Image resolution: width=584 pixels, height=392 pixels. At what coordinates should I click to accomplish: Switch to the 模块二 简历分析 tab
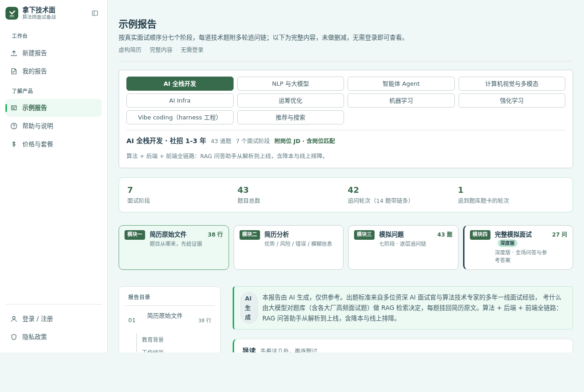288,248
